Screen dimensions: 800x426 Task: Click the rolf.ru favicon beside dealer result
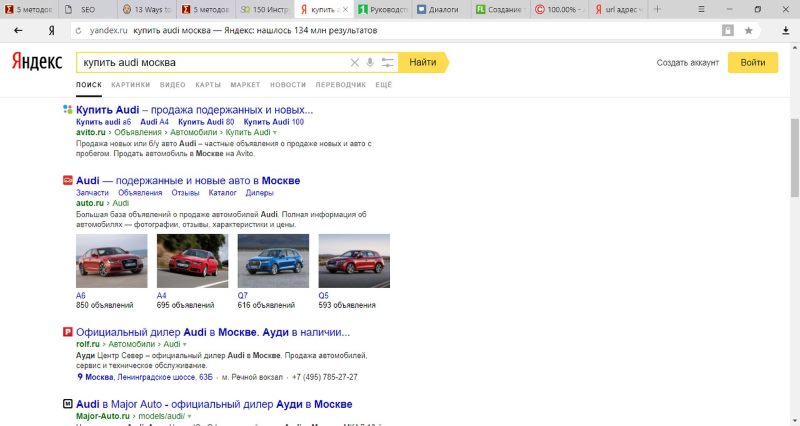click(x=67, y=332)
